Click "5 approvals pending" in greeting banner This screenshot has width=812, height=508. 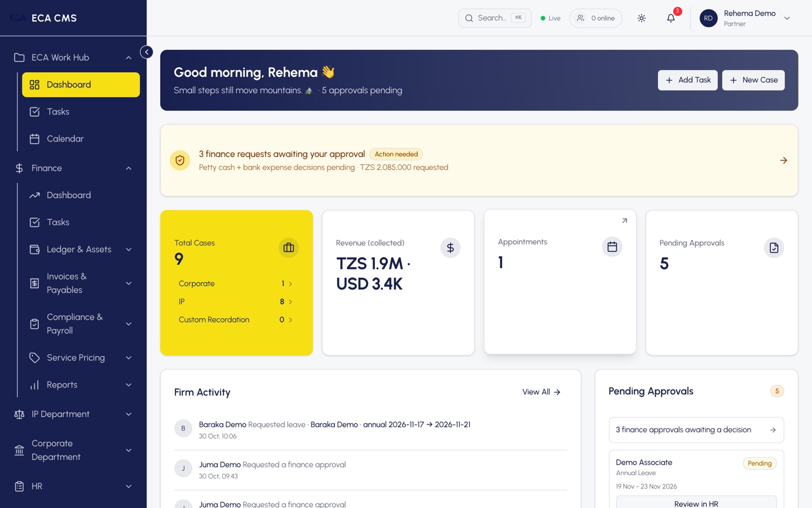pos(362,90)
